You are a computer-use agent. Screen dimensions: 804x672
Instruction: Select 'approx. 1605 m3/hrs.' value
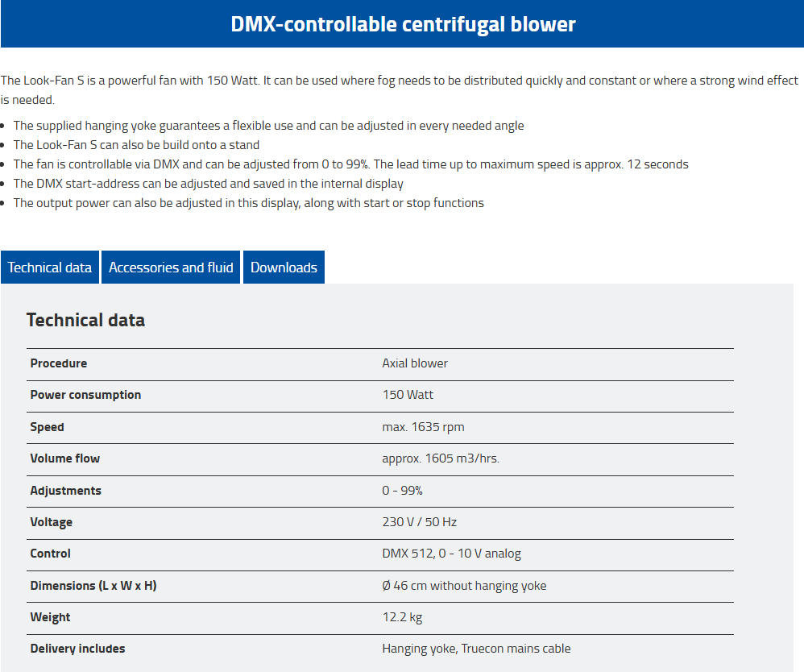[x=441, y=458]
